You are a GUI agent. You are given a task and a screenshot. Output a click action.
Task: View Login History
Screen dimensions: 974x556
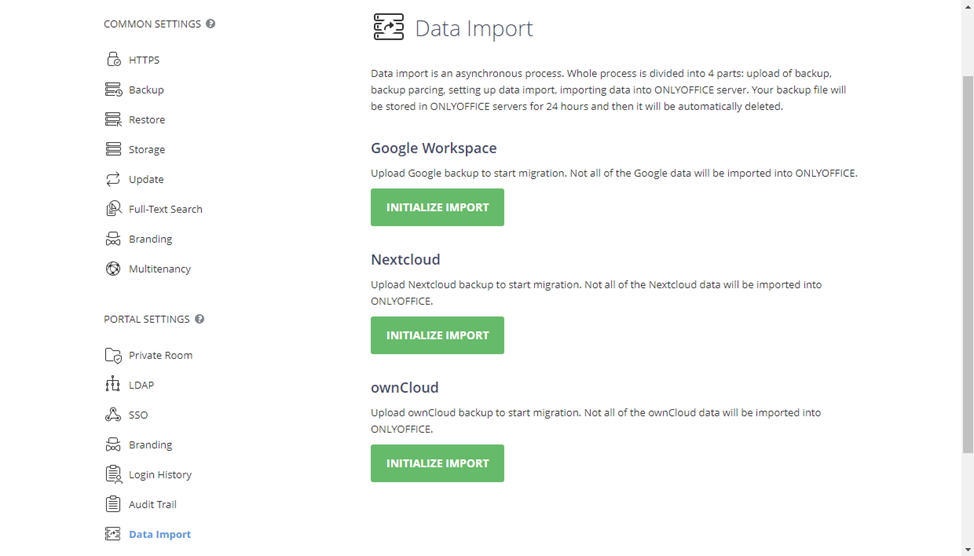click(160, 474)
